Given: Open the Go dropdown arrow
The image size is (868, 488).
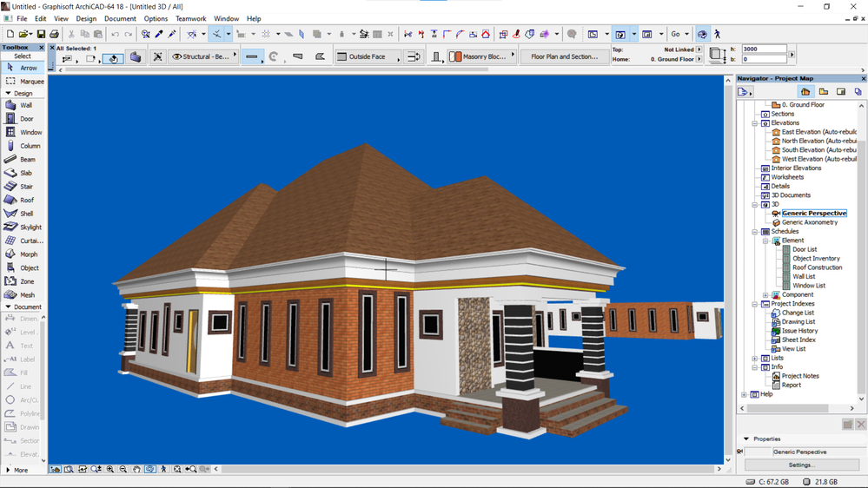Looking at the screenshot, I should click(x=686, y=35).
